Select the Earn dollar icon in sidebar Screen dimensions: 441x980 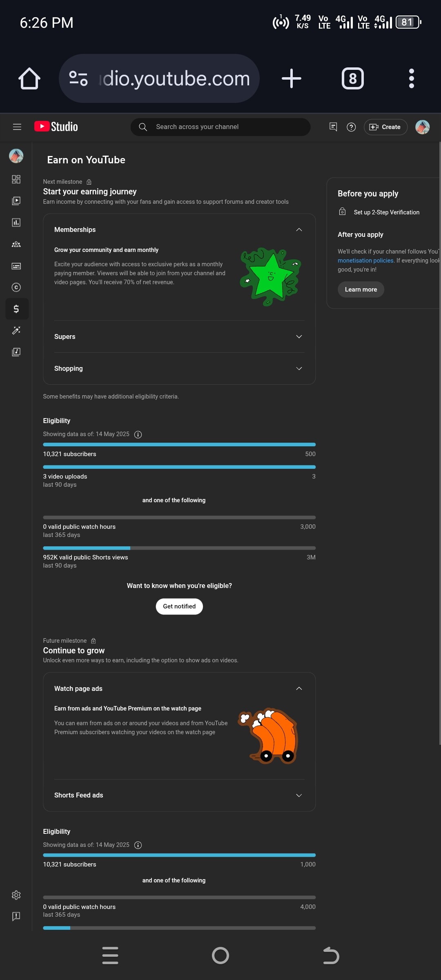tap(16, 309)
